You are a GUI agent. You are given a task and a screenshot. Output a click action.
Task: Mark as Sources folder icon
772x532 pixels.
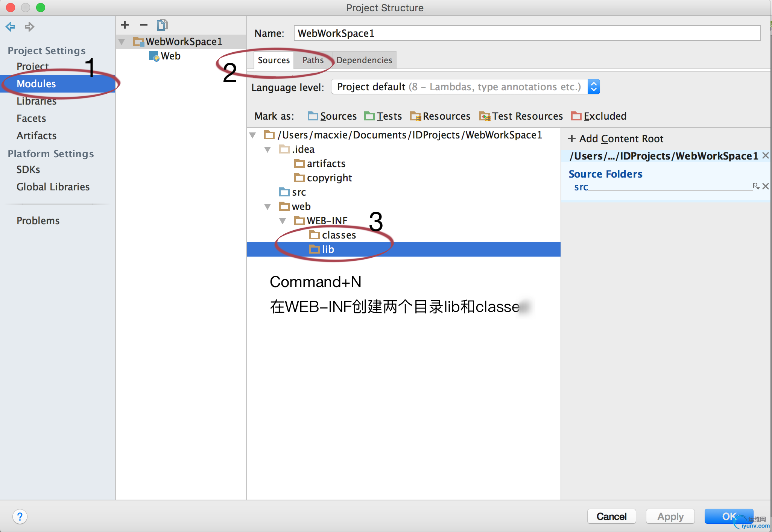(332, 116)
